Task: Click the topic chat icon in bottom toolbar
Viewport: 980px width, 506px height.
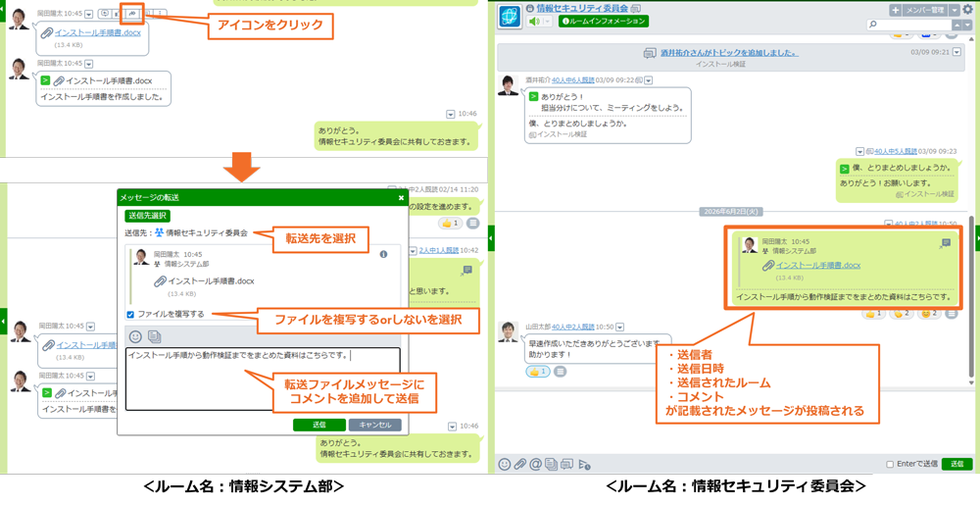Action: pos(566,464)
